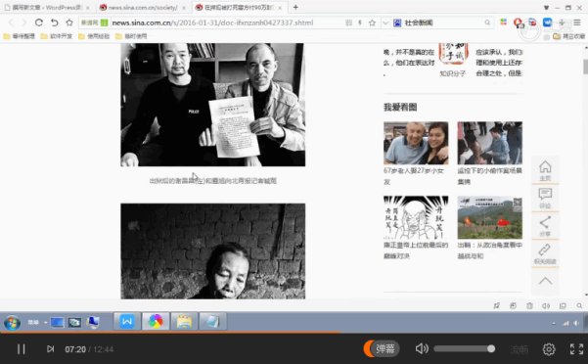The height and width of the screenshot is (364, 588).
Task: Jump to top with up chevron
Action: pos(545,281)
